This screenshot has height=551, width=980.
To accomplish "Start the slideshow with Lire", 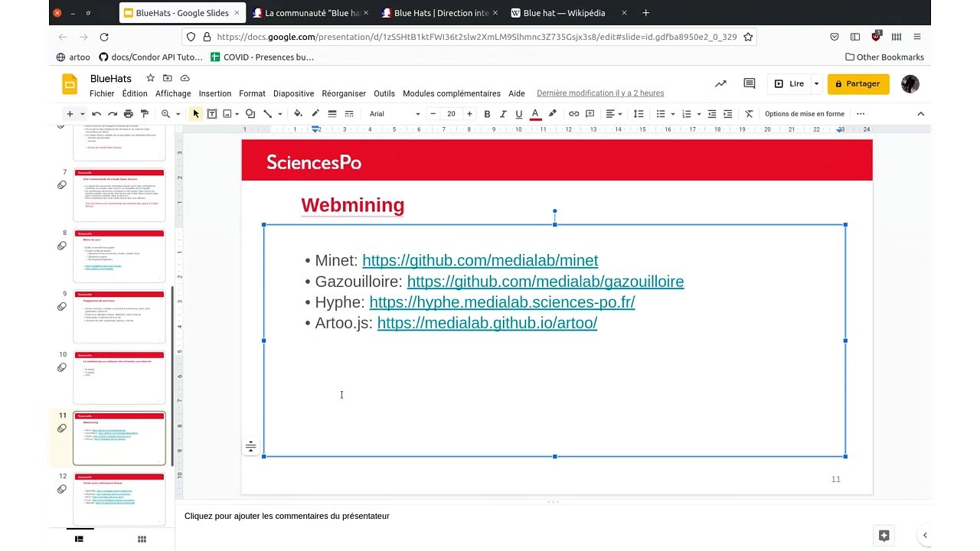I will pyautogui.click(x=789, y=84).
